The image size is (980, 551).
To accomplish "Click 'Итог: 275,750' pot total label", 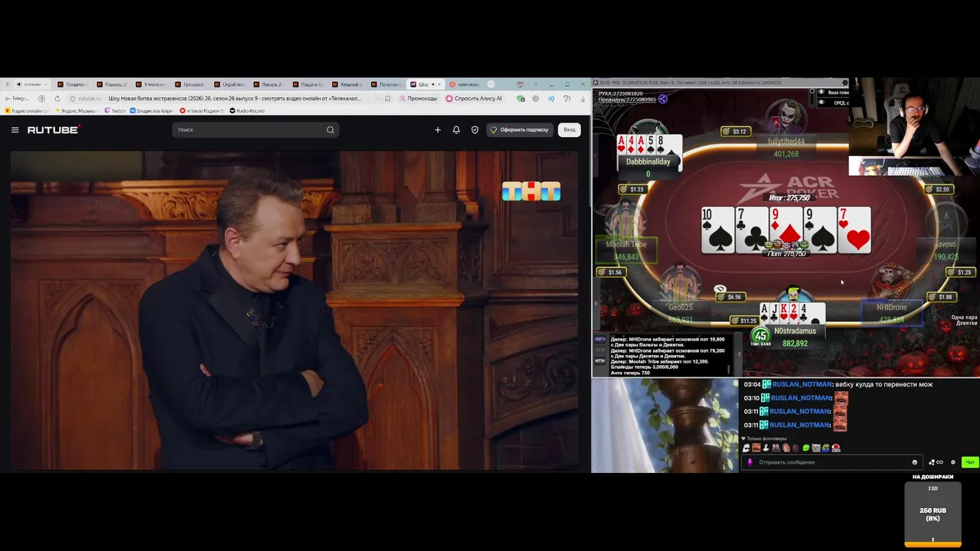I will click(789, 198).
